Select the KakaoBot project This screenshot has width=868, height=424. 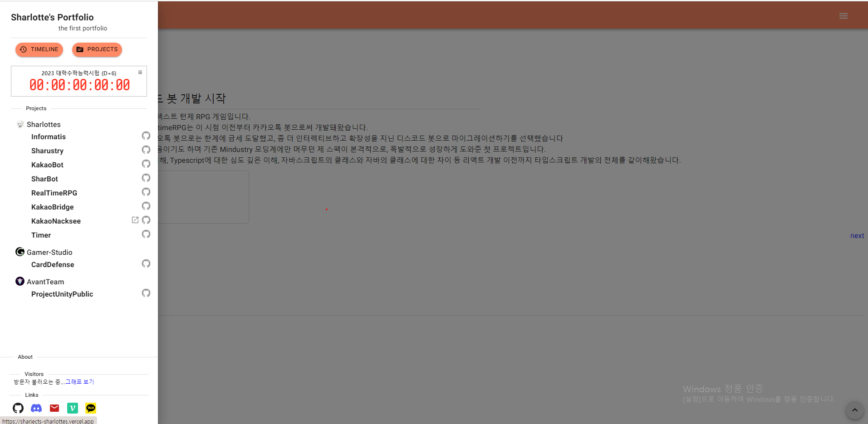pos(47,165)
